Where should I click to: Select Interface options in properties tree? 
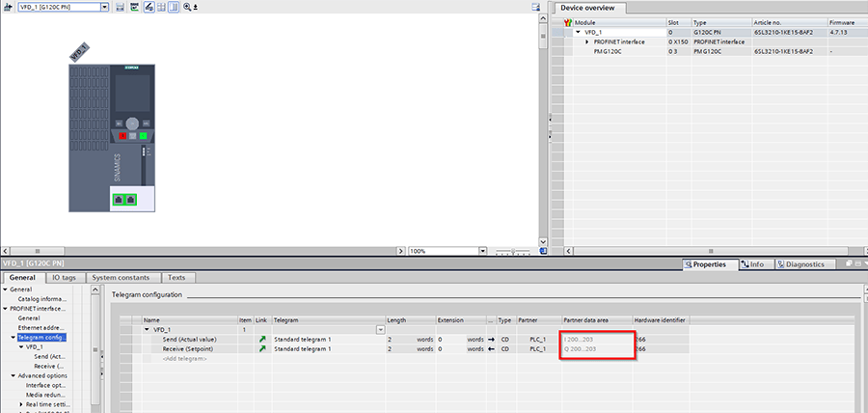(x=45, y=385)
